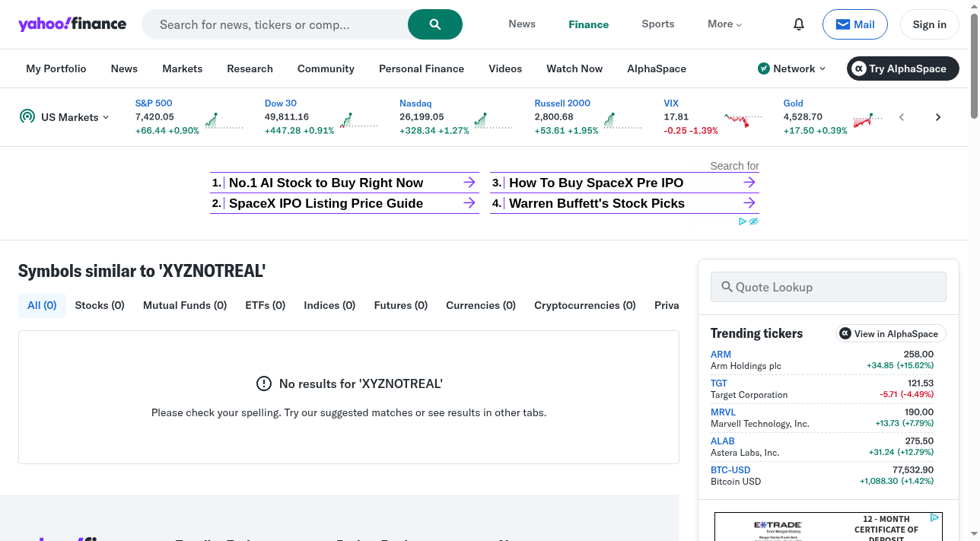Open the ARM trending ticker

pos(721,355)
